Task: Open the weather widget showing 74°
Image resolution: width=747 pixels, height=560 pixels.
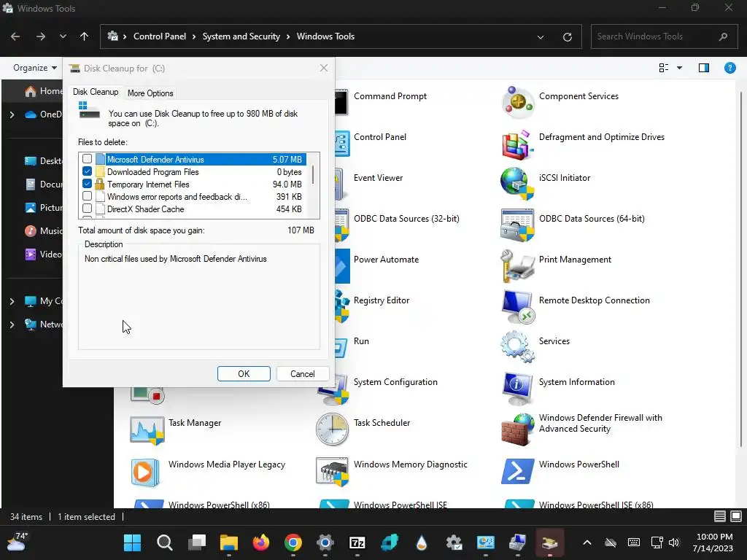Action: (x=18, y=542)
